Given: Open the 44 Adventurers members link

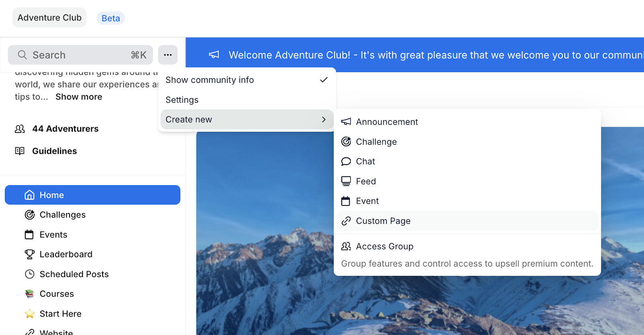Looking at the screenshot, I should (65, 129).
